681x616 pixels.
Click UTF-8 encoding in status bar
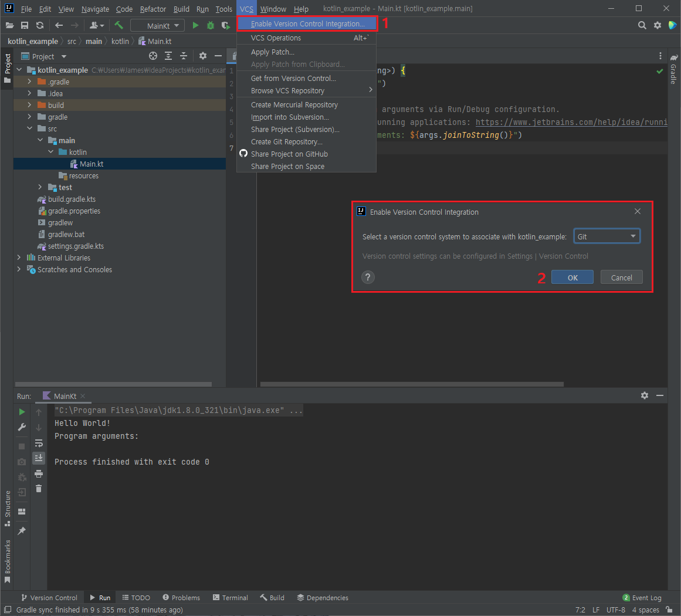pyautogui.click(x=616, y=610)
